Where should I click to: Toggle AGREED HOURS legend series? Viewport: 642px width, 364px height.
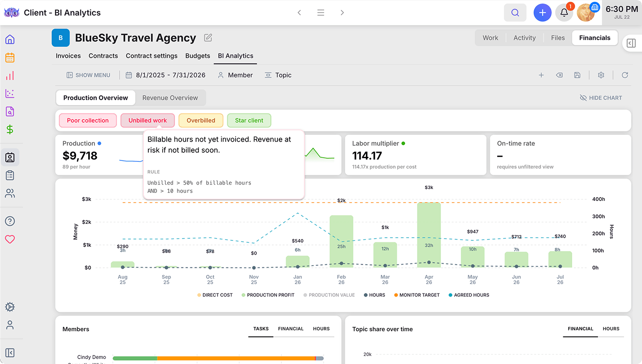(x=468, y=295)
